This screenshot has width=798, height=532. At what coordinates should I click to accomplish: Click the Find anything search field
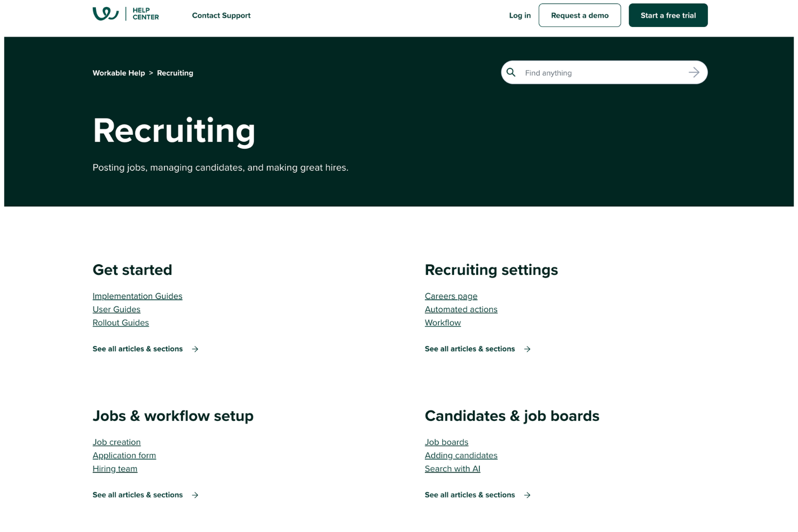coord(593,72)
